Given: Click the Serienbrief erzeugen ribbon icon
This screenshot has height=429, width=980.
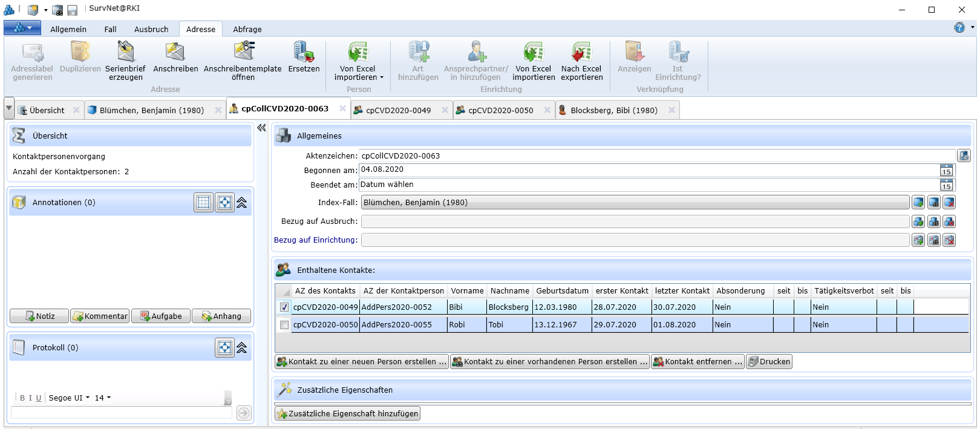Looking at the screenshot, I should 125,53.
